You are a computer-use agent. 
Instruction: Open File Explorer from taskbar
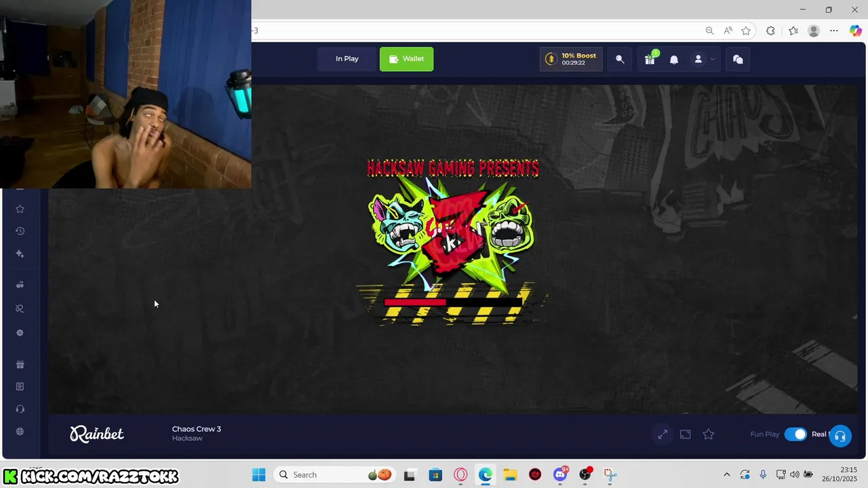pyautogui.click(x=510, y=475)
